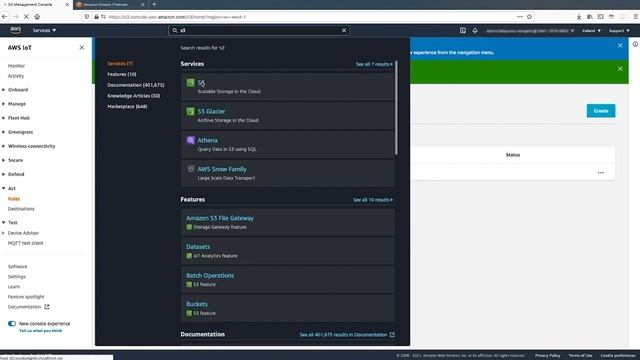Click browser back arrow
Image resolution: width=640 pixels, height=360 pixels.
point(5,17)
